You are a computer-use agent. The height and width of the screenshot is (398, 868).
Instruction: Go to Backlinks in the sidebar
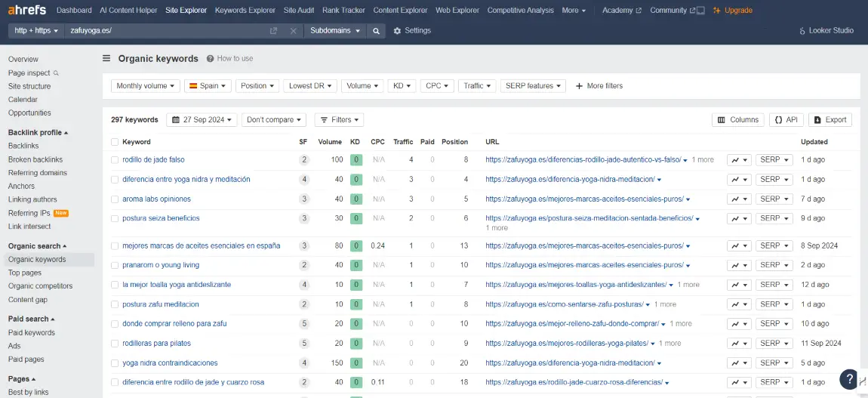click(23, 146)
